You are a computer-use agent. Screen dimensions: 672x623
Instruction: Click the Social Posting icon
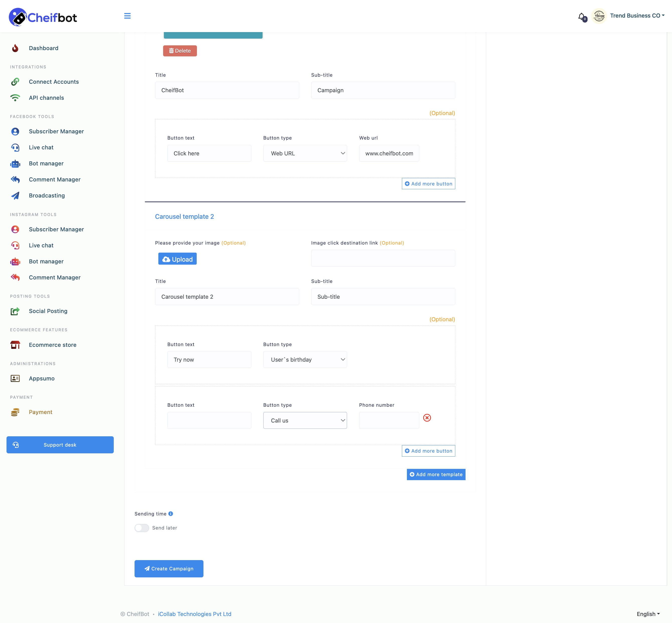(16, 311)
